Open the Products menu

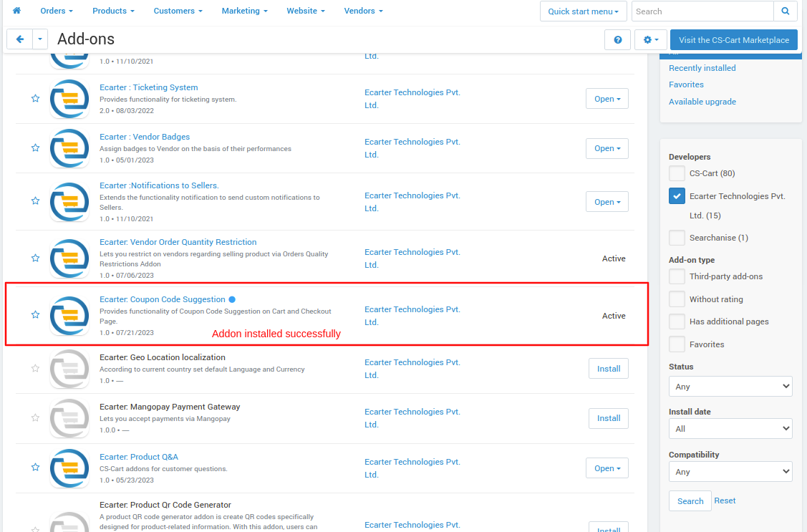(x=113, y=11)
